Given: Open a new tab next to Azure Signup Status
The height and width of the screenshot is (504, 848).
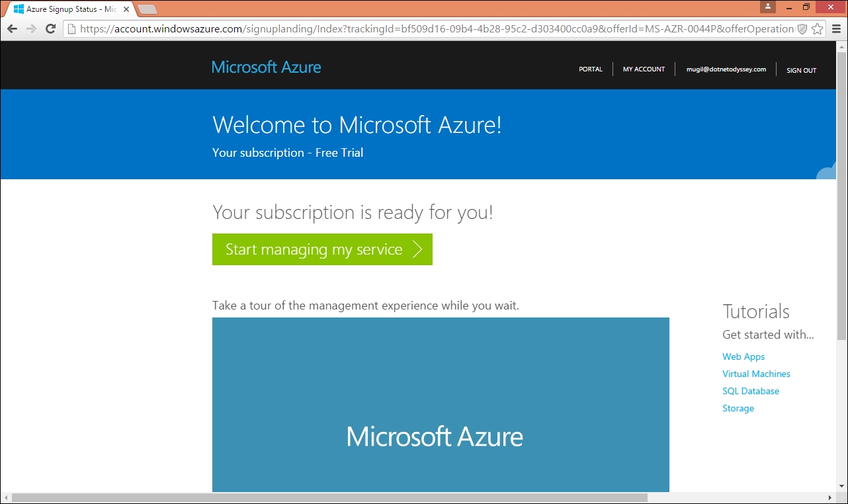Looking at the screenshot, I should pos(147,9).
